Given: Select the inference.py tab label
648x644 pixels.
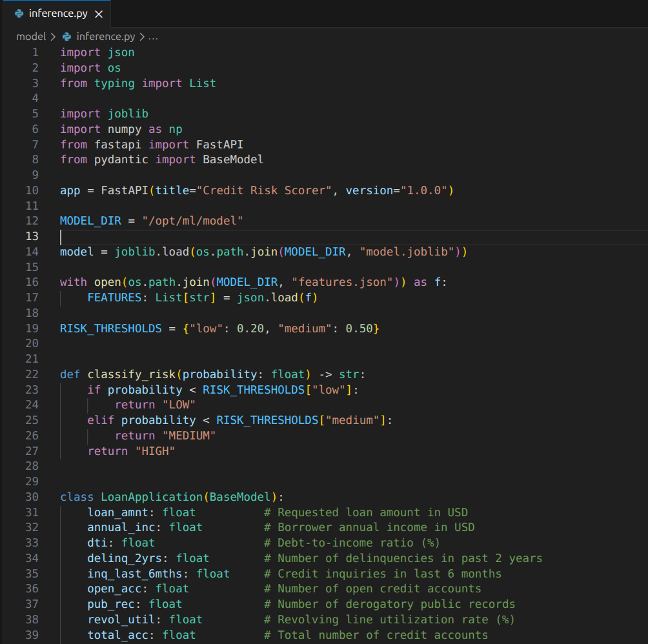Looking at the screenshot, I should (x=58, y=13).
